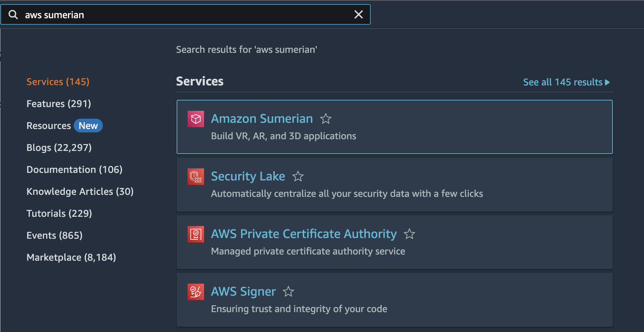The width and height of the screenshot is (644, 332).
Task: Select the Features (291) category
Action: [59, 104]
